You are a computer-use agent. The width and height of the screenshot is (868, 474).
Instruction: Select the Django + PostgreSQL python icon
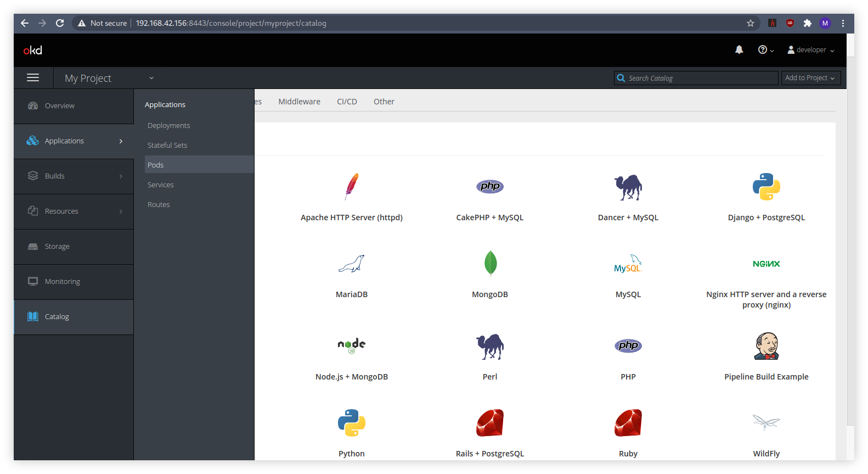[x=766, y=187]
